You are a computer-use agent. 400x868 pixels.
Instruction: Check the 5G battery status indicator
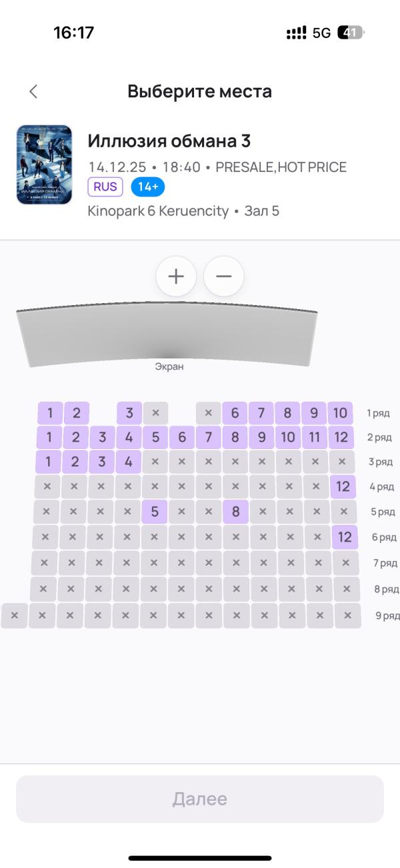click(x=351, y=33)
